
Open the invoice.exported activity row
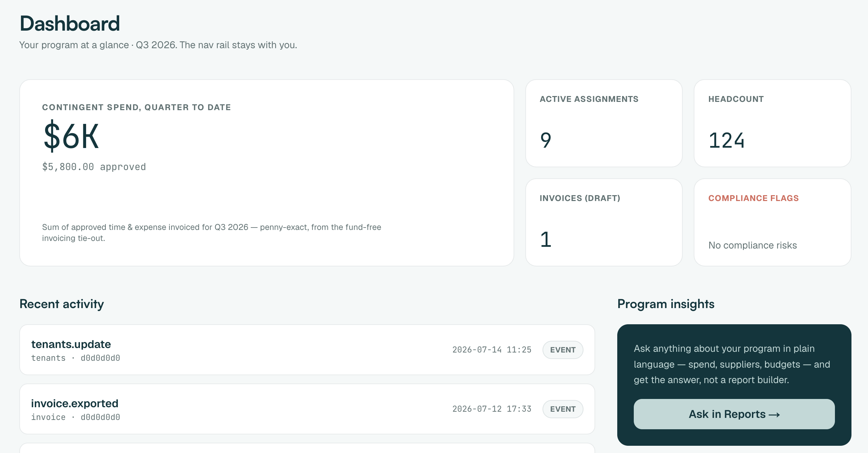click(x=307, y=409)
